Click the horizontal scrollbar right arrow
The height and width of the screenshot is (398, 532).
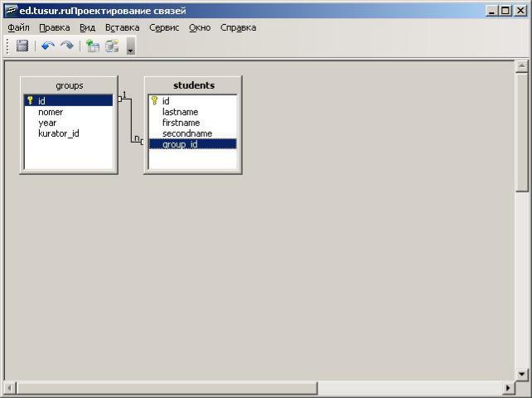pyautogui.click(x=508, y=388)
